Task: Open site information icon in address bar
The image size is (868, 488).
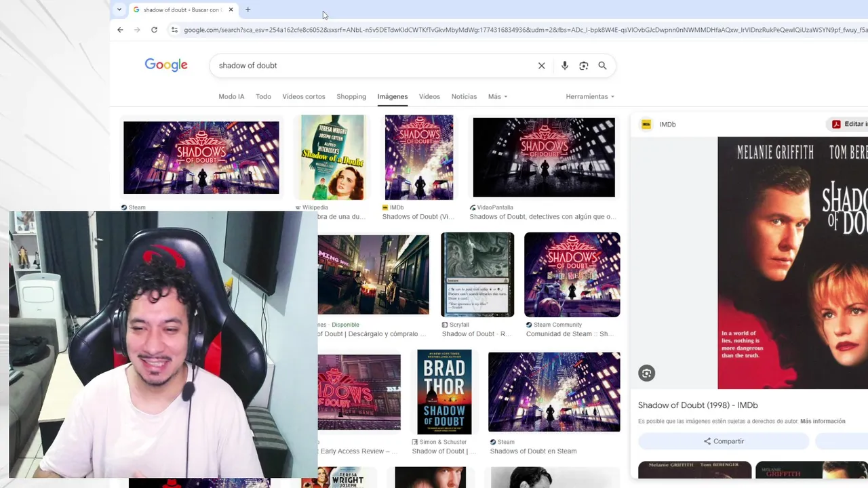Action: coord(174,30)
